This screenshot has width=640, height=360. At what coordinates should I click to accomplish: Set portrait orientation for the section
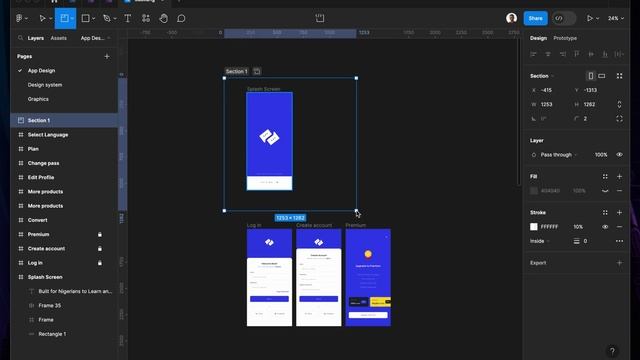click(x=590, y=76)
